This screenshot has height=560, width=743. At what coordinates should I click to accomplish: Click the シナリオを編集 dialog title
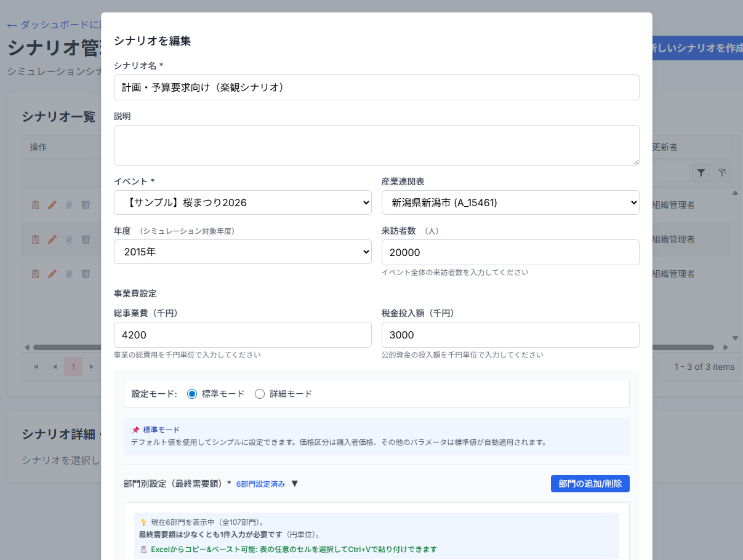pyautogui.click(x=153, y=41)
